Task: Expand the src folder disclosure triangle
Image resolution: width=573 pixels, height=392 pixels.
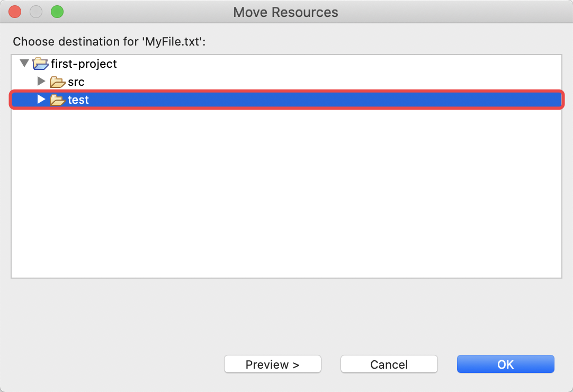Action: [x=41, y=81]
